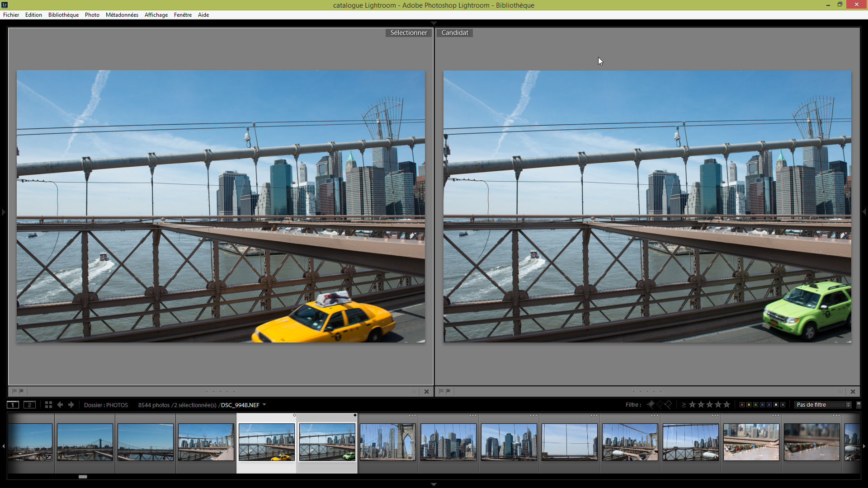Collapse the filmstrip with bottom arrow
Screen dimensions: 868x488
click(434, 484)
